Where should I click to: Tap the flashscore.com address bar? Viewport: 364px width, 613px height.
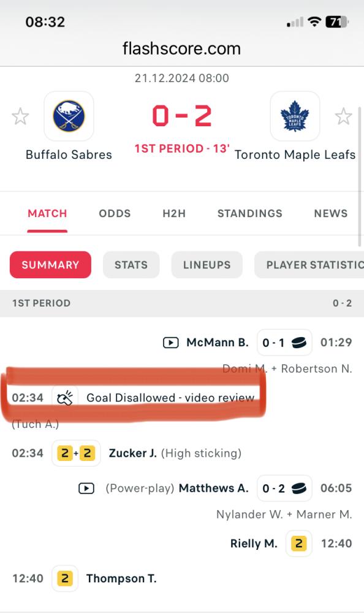(x=182, y=49)
